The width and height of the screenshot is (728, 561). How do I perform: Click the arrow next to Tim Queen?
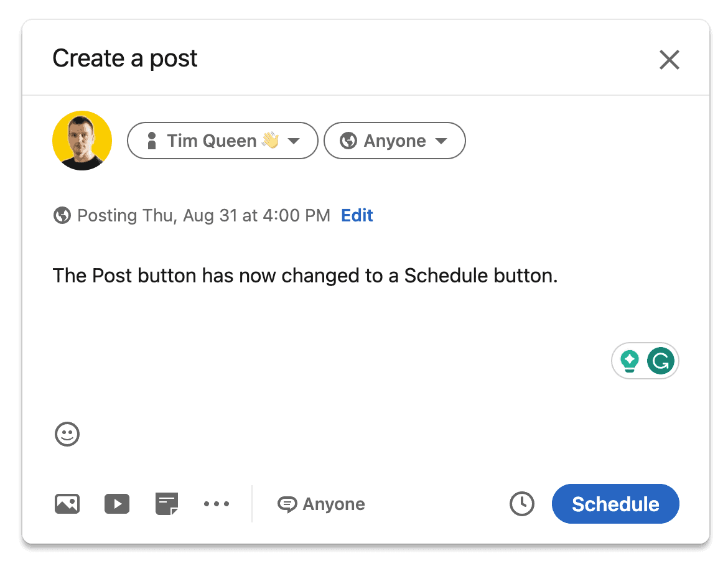click(x=294, y=141)
